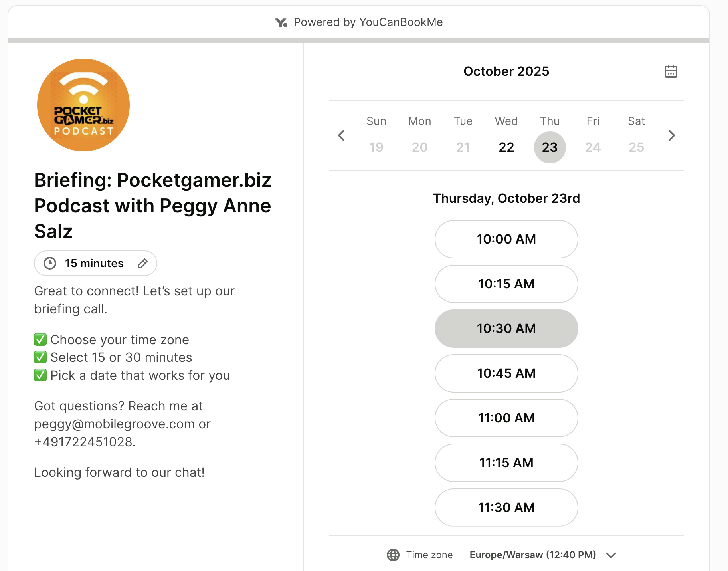Viewport: 728px width, 571px height.
Task: Pick the 10:30 AM time slot
Action: (506, 329)
